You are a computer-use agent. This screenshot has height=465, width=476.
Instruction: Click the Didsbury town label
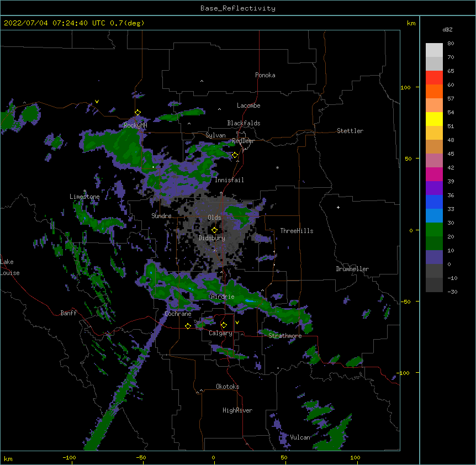pos(212,238)
